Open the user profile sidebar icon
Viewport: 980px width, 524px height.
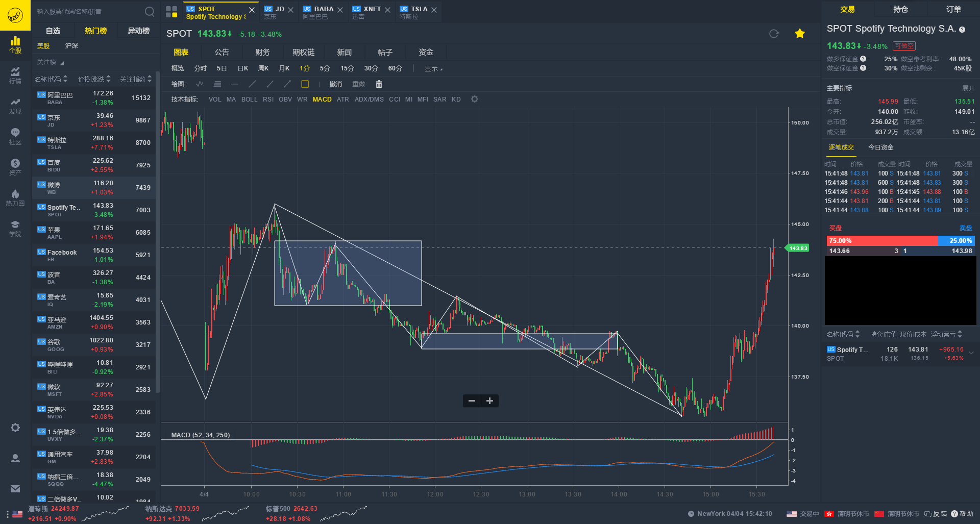(x=15, y=458)
